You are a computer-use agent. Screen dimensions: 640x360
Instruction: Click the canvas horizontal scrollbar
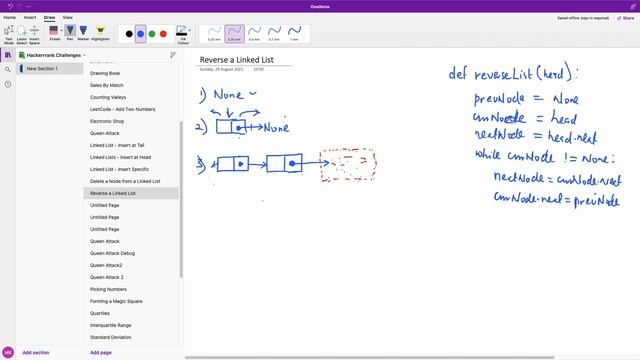click(x=370, y=358)
